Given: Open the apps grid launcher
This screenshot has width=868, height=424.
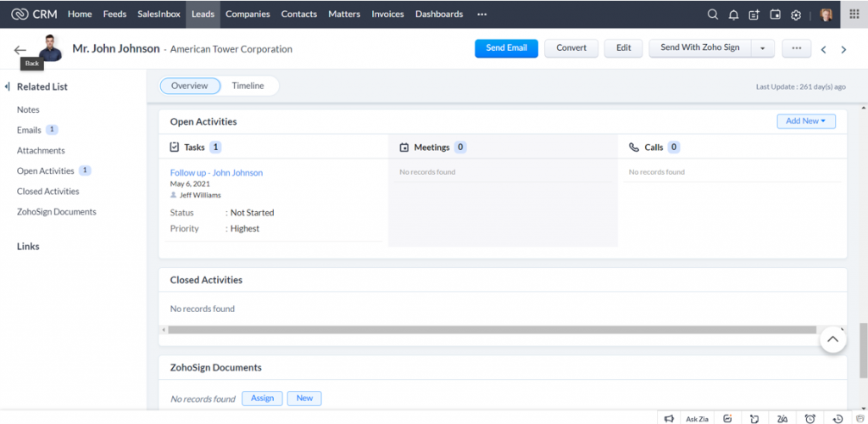Looking at the screenshot, I should point(854,14).
